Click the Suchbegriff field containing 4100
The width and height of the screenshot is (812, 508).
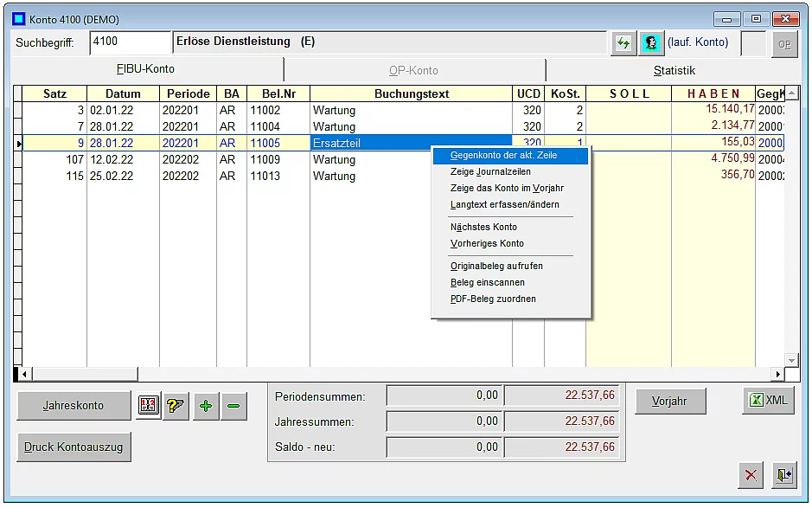130,42
